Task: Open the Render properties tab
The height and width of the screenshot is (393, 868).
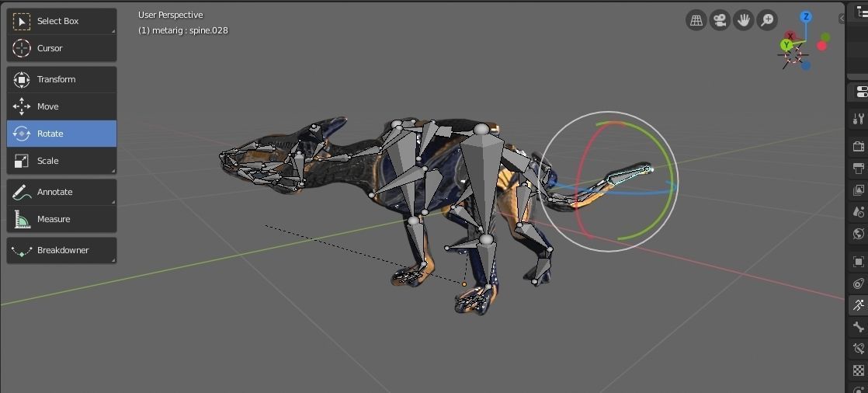Action: tap(859, 146)
